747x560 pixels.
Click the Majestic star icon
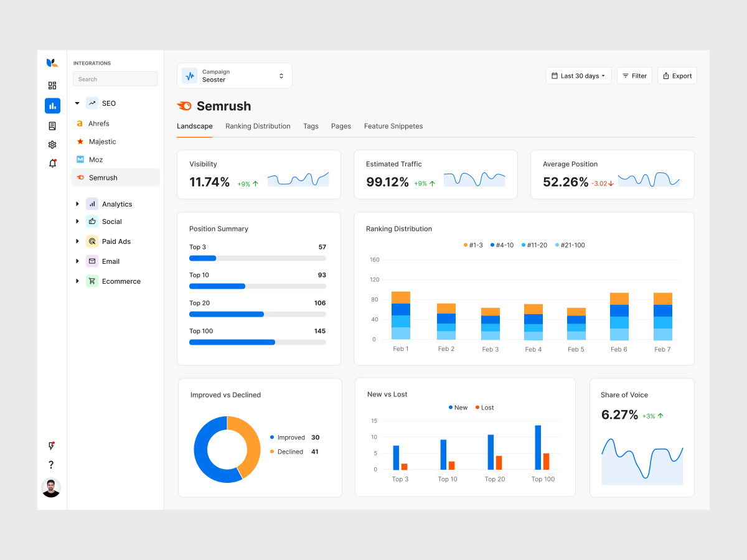(80, 142)
